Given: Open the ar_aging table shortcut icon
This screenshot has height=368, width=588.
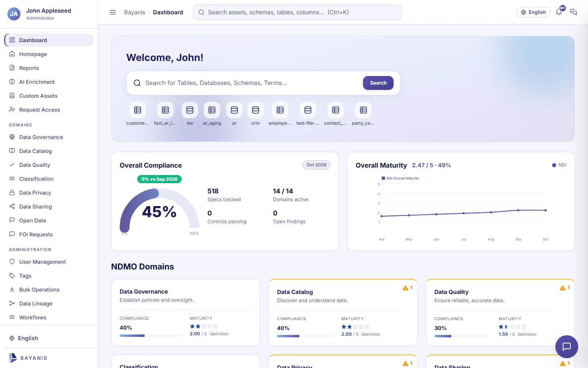Looking at the screenshot, I should [x=212, y=110].
